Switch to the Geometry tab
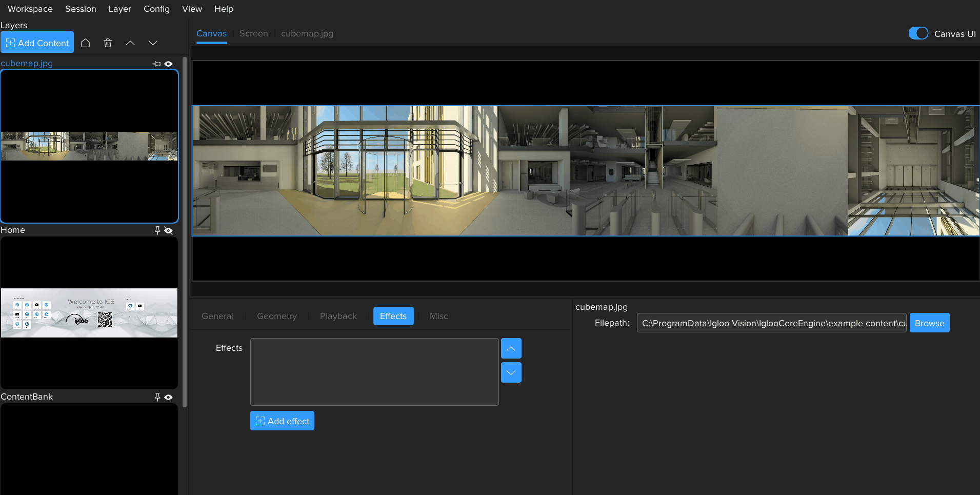Image resolution: width=980 pixels, height=495 pixels. click(x=276, y=316)
